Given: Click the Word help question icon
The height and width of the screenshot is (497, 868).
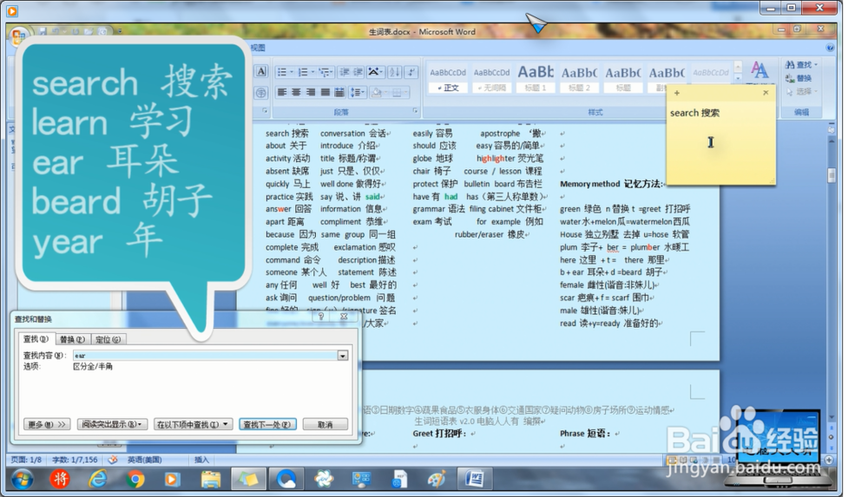Looking at the screenshot, I should [830, 48].
